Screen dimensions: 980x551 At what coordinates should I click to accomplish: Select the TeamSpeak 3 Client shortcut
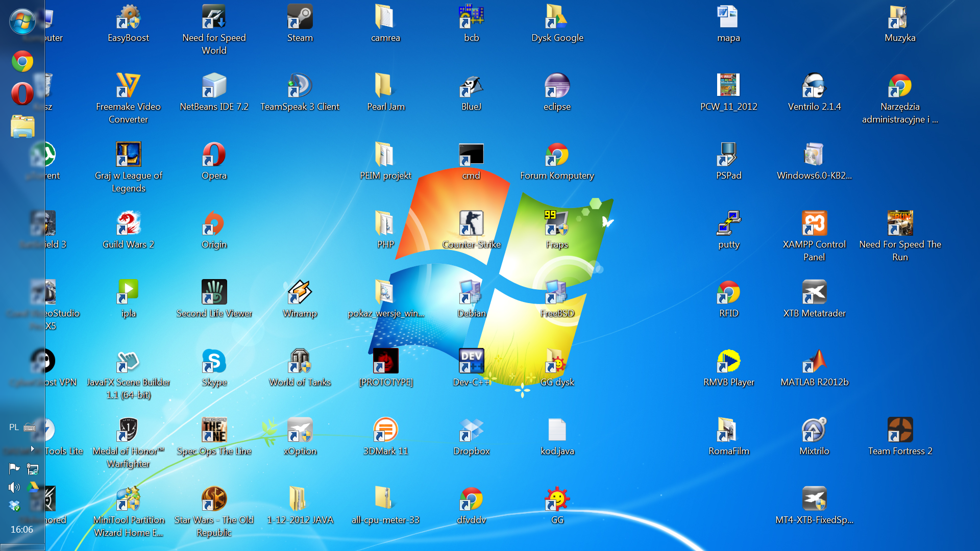tap(300, 92)
